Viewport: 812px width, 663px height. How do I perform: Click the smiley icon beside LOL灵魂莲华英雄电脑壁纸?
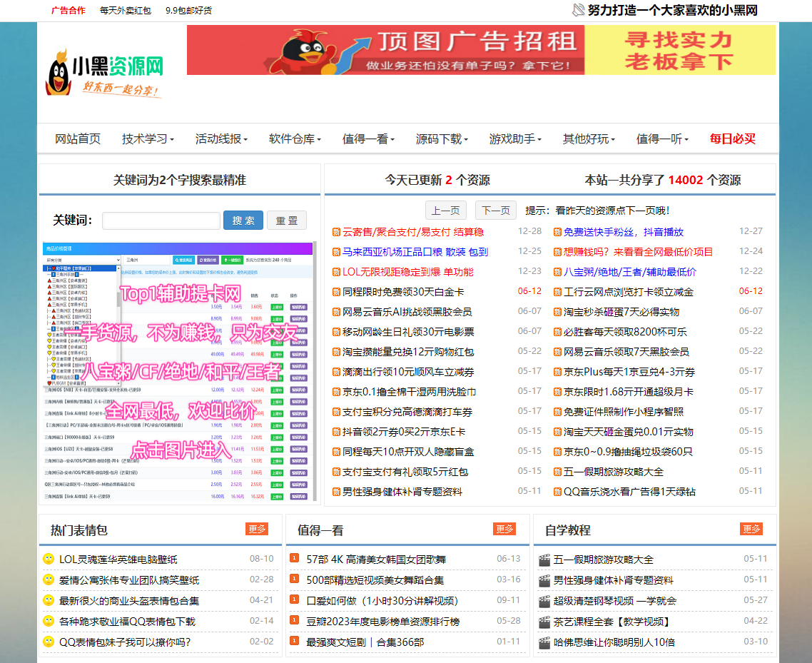pyautogui.click(x=48, y=559)
